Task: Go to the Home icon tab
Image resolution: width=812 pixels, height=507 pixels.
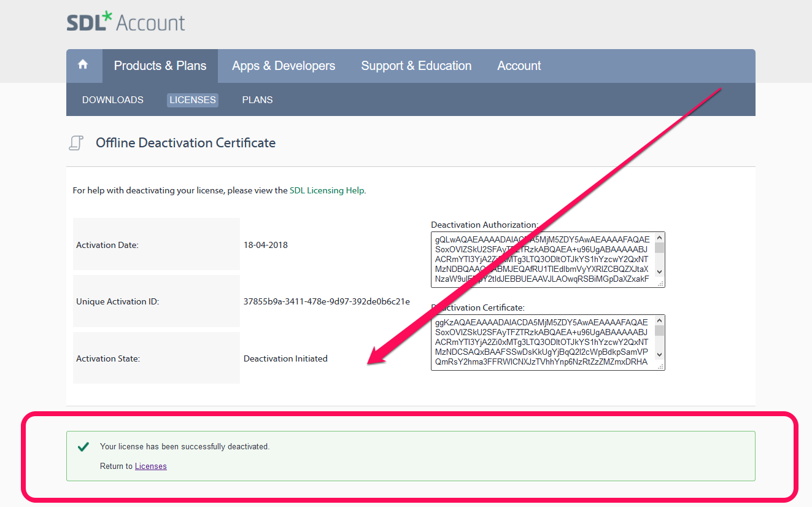Action: pos(83,65)
